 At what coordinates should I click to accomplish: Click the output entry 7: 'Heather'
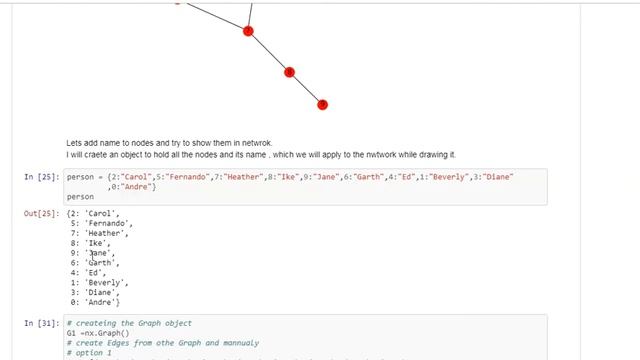99,233
